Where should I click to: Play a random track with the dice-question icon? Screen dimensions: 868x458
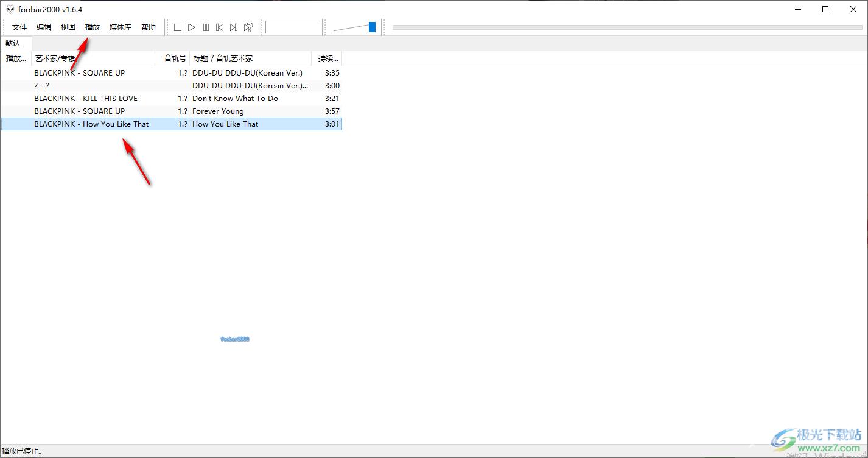(248, 27)
